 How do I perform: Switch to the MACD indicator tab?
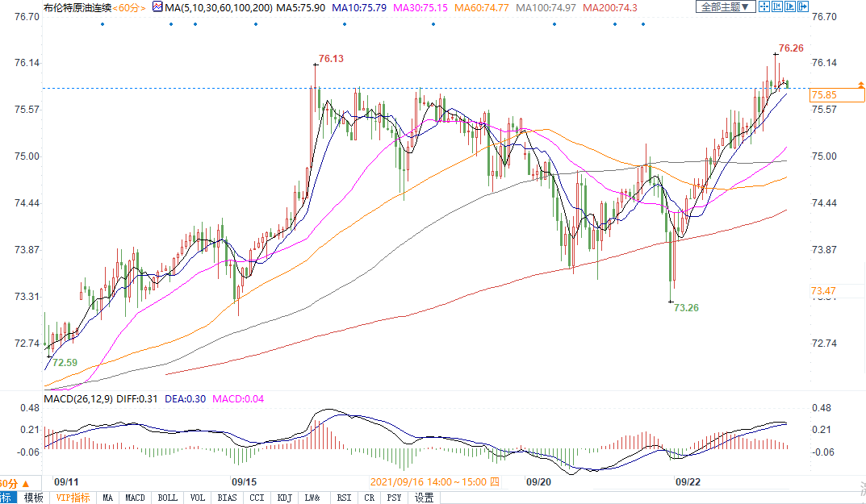coord(135,498)
